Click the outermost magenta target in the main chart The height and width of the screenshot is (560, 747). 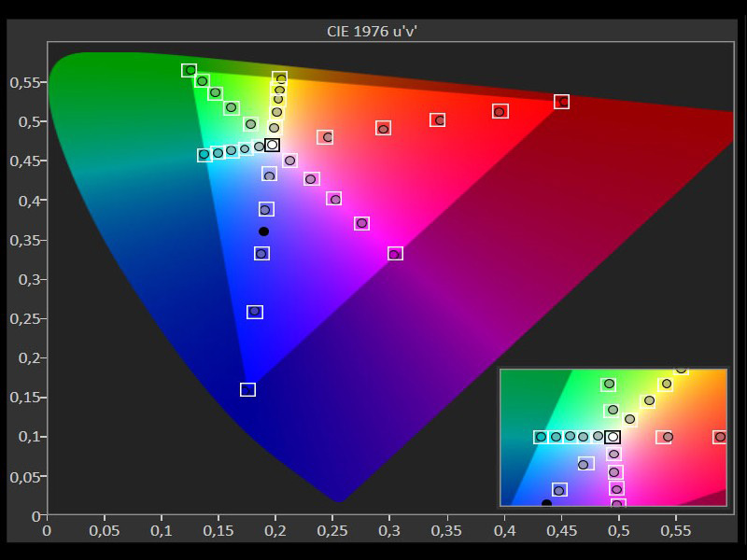395,254
